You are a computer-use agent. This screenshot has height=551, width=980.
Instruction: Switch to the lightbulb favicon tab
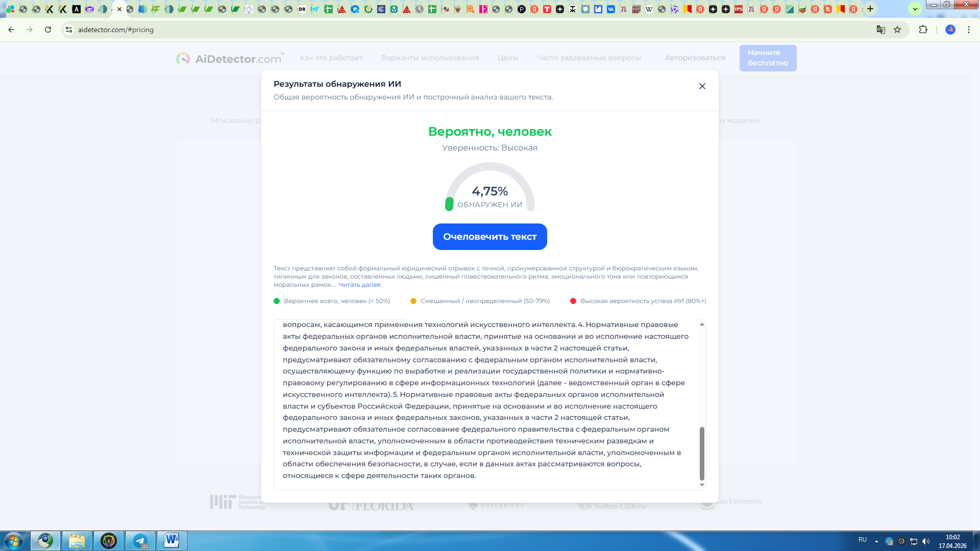[249, 9]
